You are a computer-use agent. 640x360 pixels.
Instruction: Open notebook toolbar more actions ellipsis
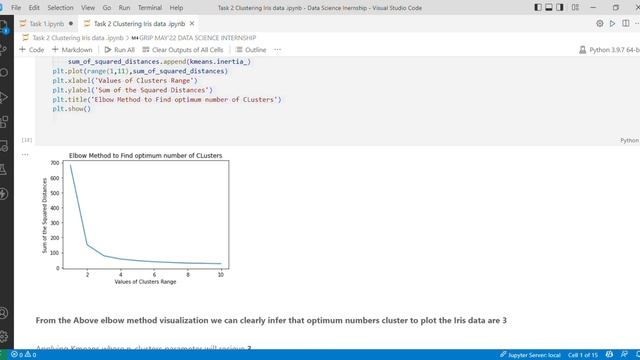(x=278, y=50)
